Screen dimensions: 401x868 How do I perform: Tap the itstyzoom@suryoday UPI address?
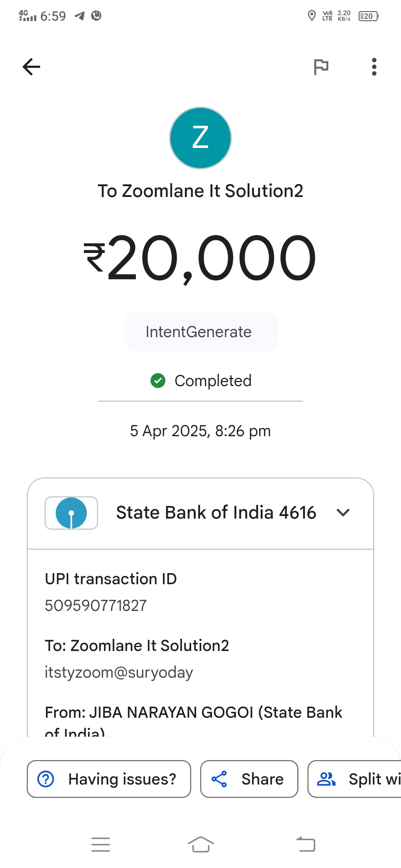click(119, 673)
